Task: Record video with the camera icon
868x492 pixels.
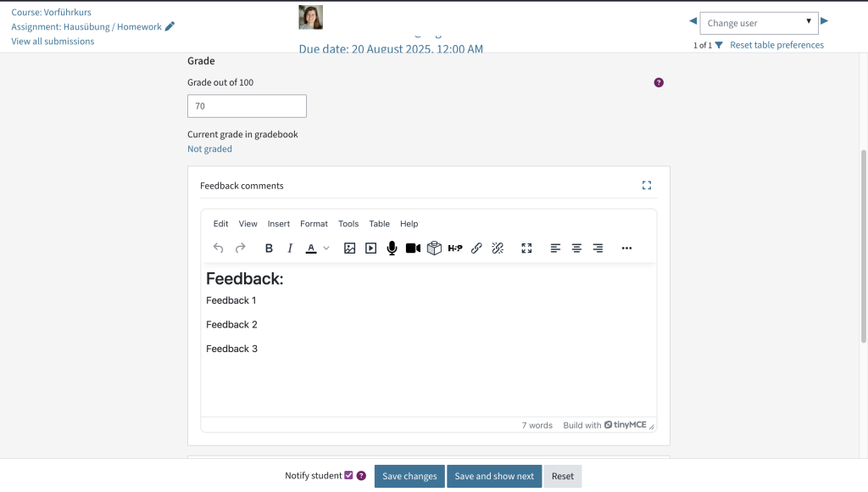Action: click(x=413, y=249)
